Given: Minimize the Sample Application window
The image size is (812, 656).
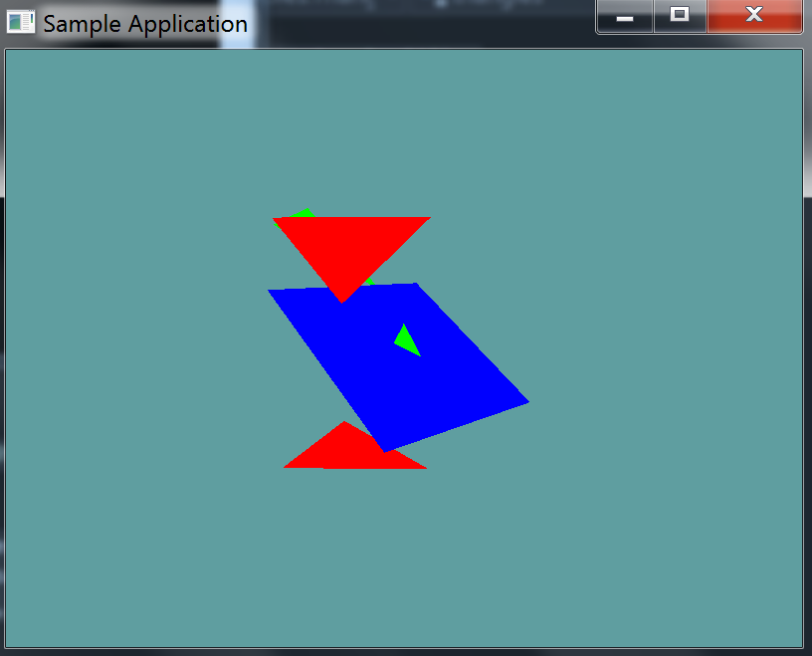Looking at the screenshot, I should pos(625,17).
